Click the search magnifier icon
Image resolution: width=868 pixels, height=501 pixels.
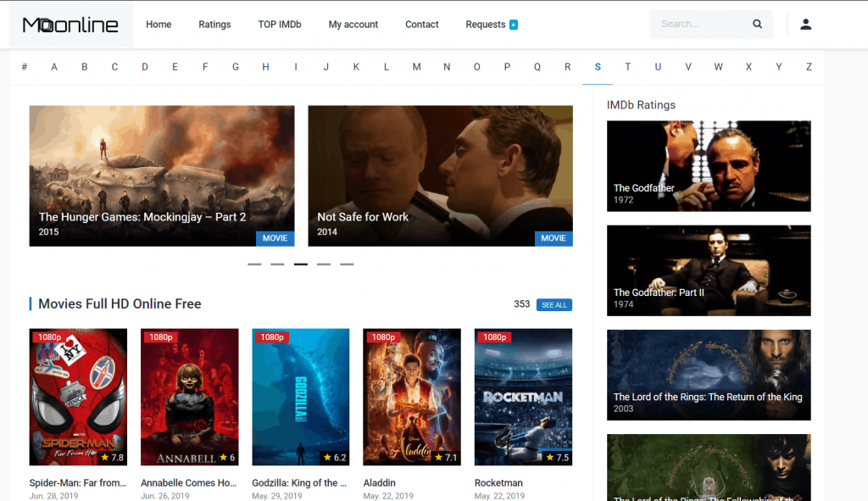coord(757,24)
